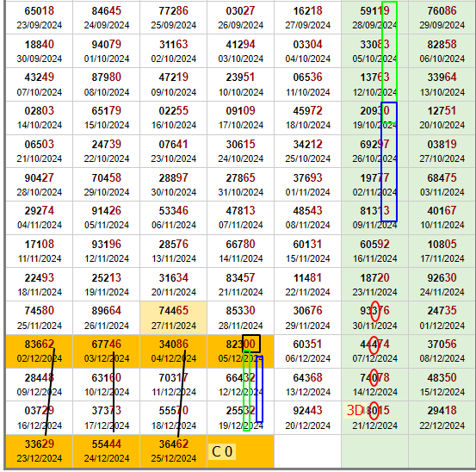Viewport: 476px width, 472px height.
Task: Click the cell dated 27/11/2024
Action: (x=173, y=318)
